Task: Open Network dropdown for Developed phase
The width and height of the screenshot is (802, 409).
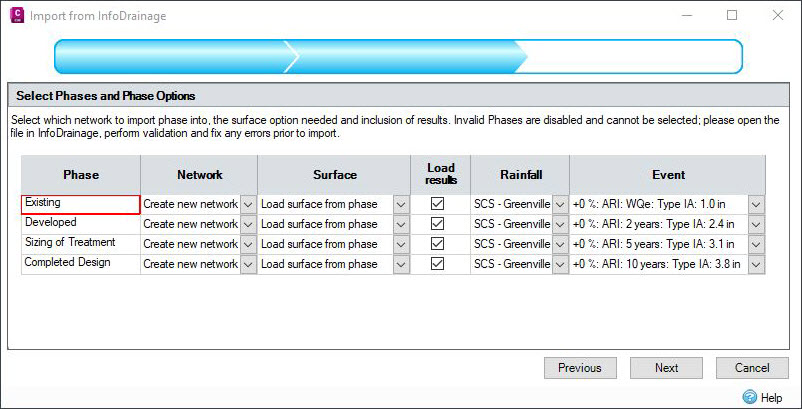Action: point(248,224)
